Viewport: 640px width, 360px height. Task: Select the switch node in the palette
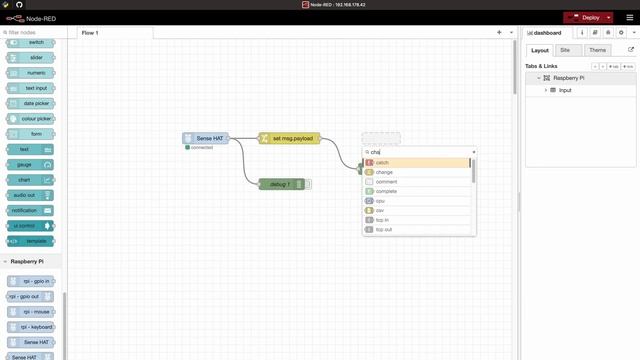click(31, 42)
